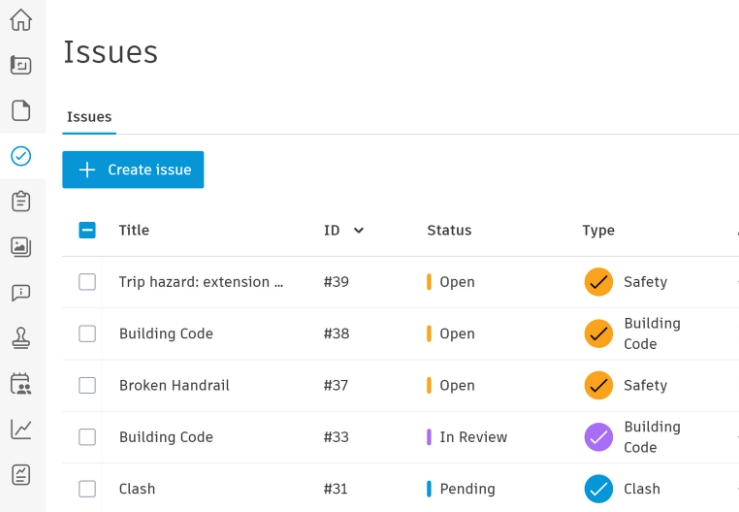Image resolution: width=739 pixels, height=512 pixels.
Task: Open the Photos gallery icon
Action: point(21,247)
